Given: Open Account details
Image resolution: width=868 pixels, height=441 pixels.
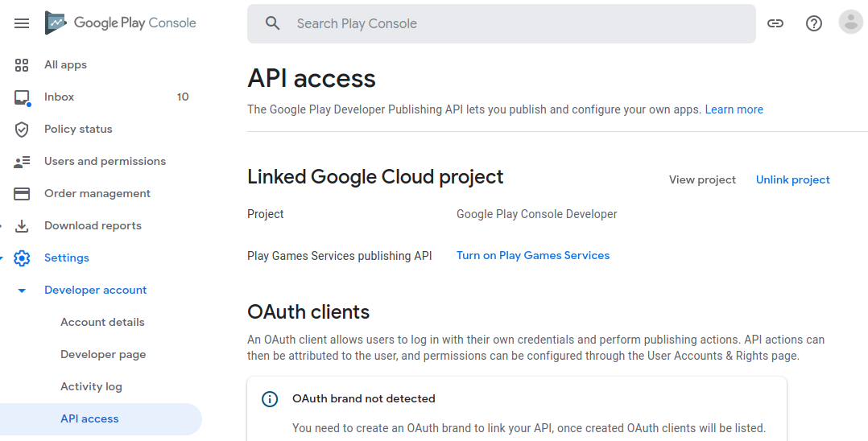Looking at the screenshot, I should [x=102, y=322].
